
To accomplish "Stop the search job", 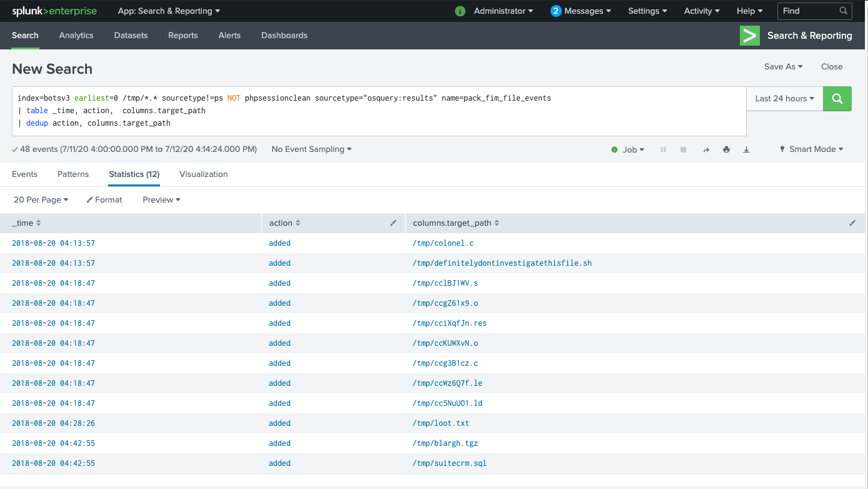I will (684, 150).
